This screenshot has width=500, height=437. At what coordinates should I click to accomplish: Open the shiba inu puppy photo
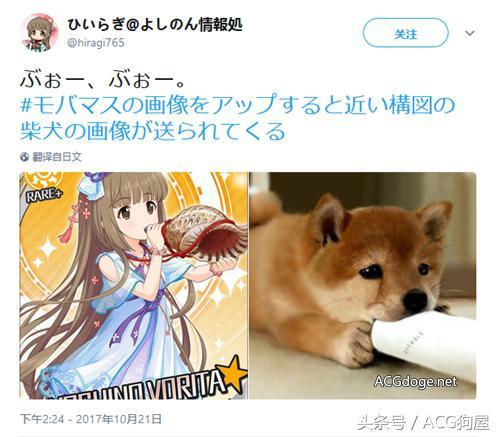pos(363,286)
